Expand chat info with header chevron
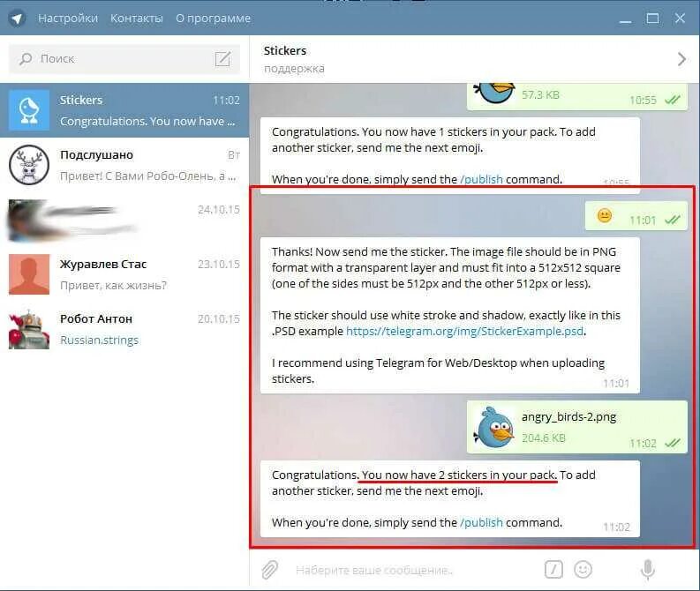 (681, 59)
